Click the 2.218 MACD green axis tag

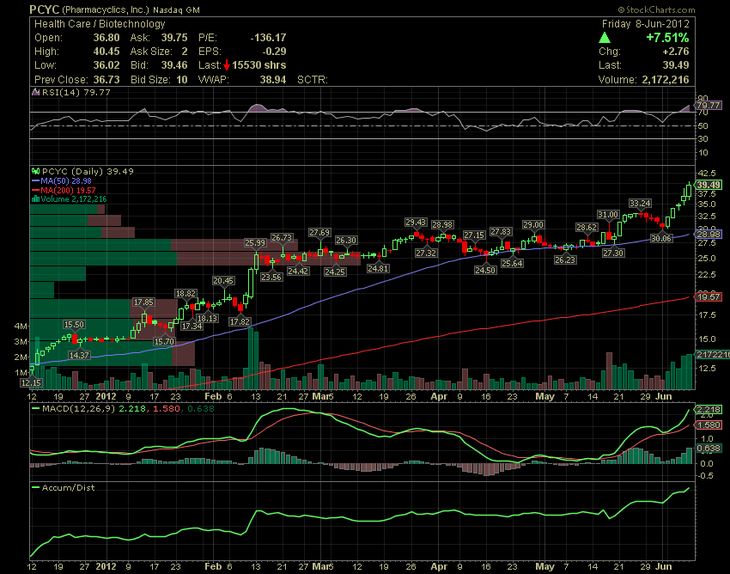click(709, 410)
